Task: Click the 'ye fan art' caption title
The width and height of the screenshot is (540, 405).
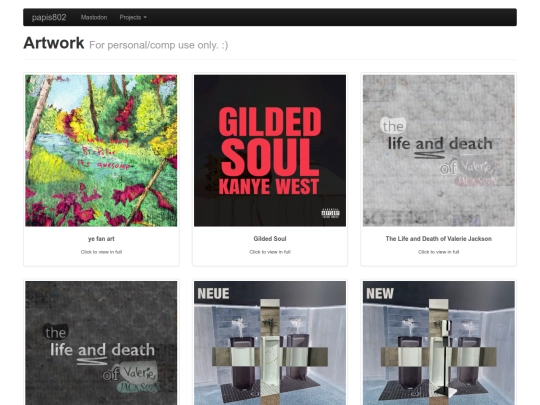Action: click(x=101, y=239)
